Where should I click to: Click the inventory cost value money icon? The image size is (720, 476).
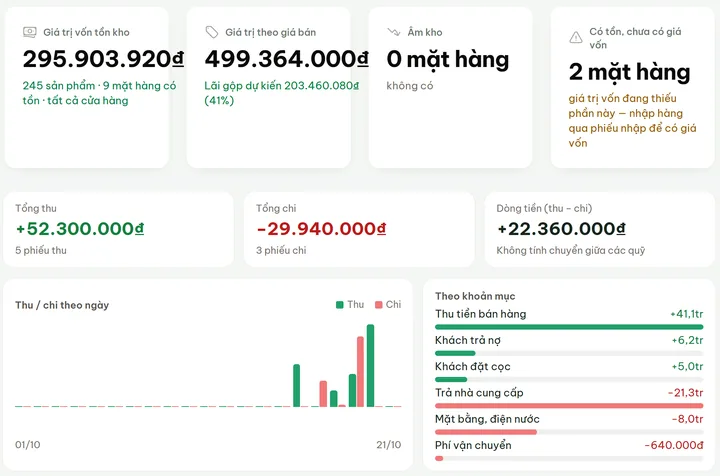tap(30, 32)
